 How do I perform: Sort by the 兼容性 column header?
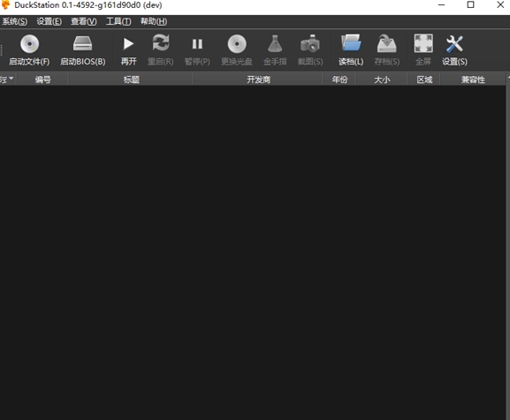pos(473,80)
